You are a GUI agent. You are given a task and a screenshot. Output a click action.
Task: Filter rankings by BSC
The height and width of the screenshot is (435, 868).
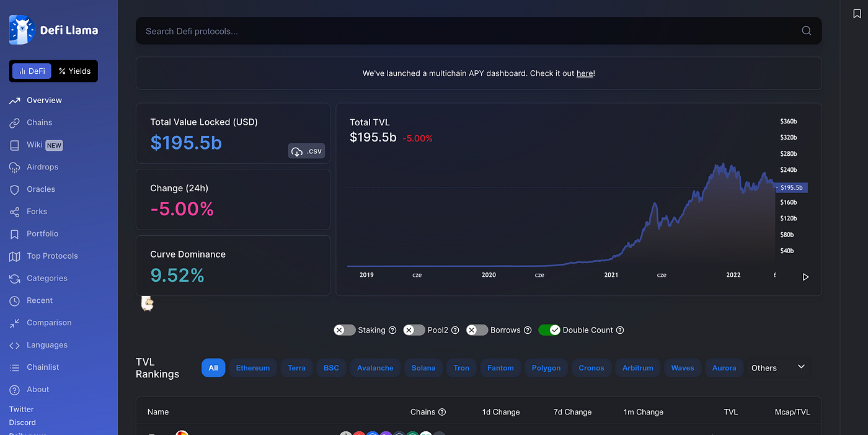pyautogui.click(x=332, y=368)
